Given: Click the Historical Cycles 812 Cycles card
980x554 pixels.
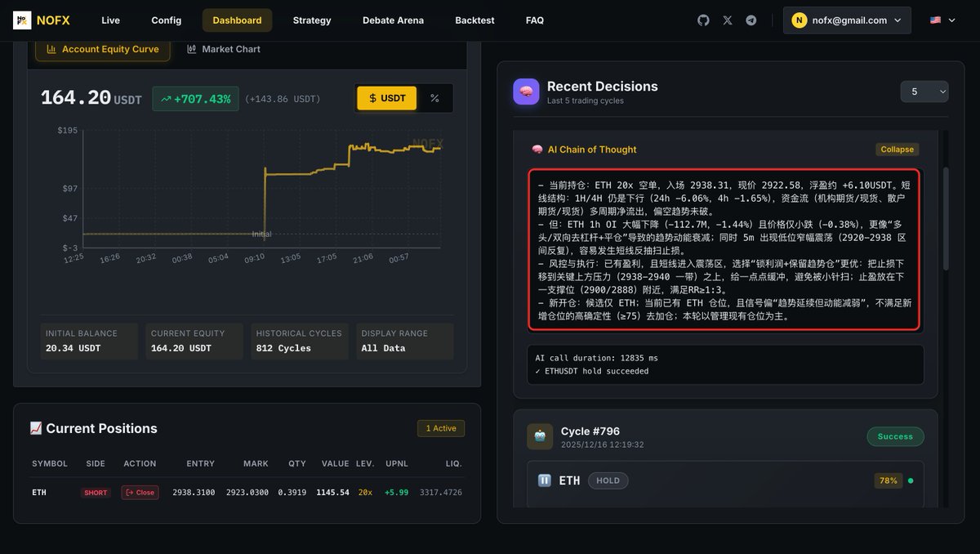Looking at the screenshot, I should (300, 341).
